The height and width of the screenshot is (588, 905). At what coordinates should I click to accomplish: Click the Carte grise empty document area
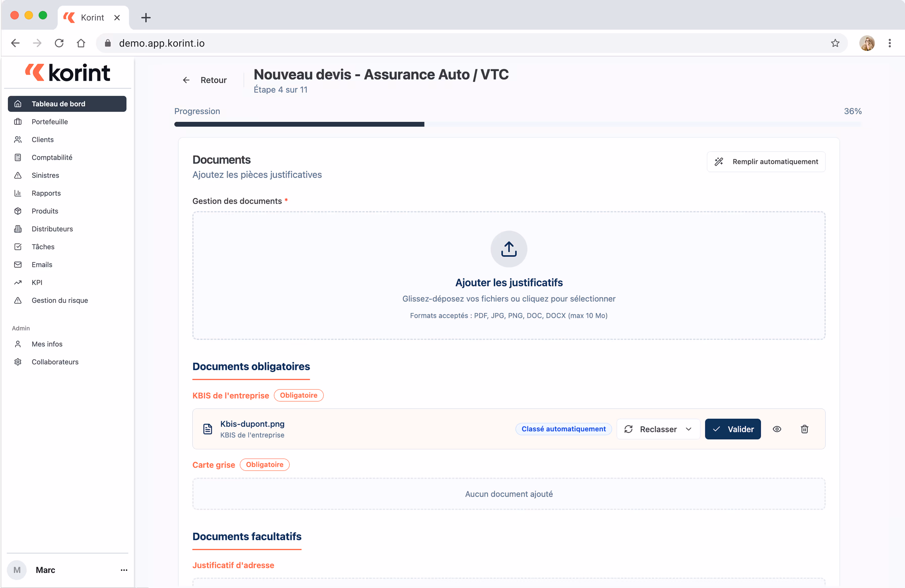pyautogui.click(x=508, y=494)
